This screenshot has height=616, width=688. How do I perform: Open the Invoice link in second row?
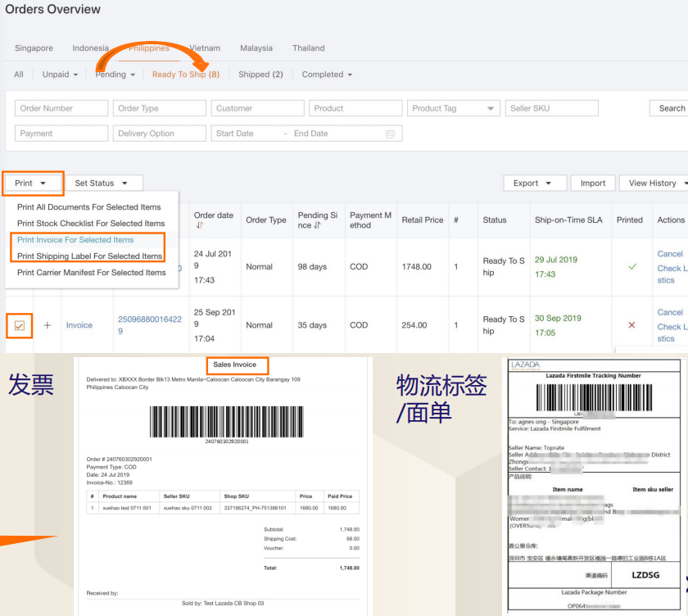tap(79, 325)
